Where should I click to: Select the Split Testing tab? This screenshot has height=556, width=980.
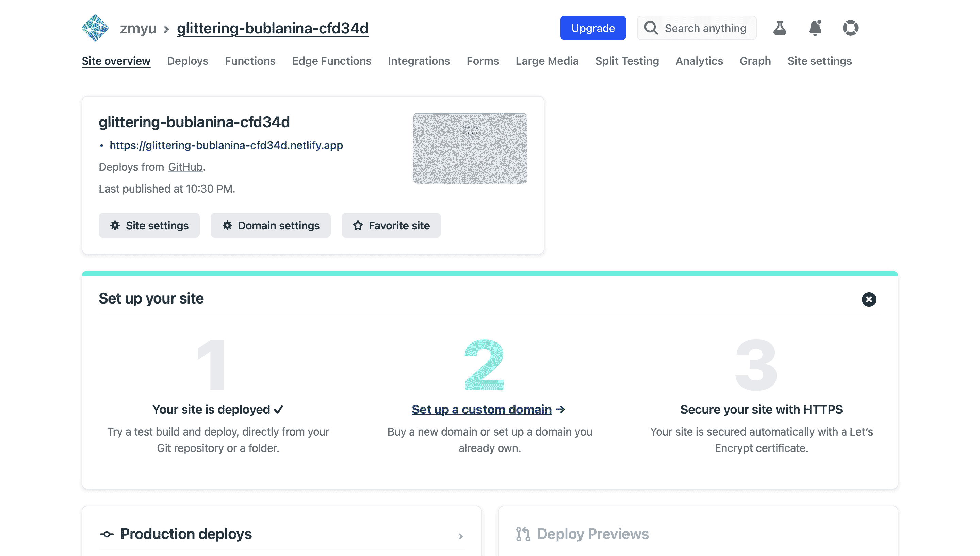626,61
